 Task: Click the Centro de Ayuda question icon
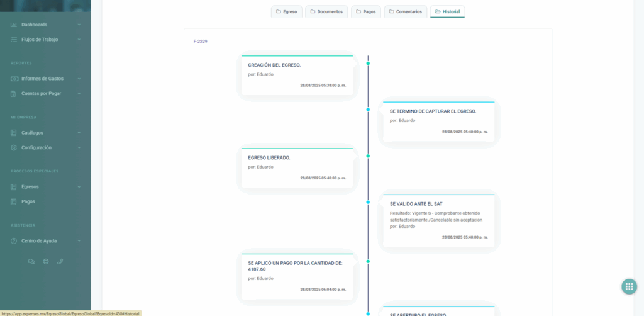point(14,241)
